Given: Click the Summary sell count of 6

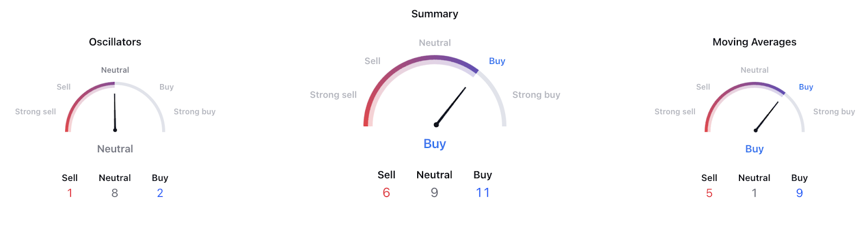Looking at the screenshot, I should (386, 193).
